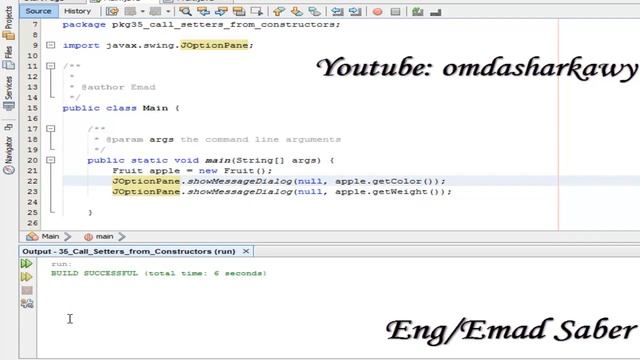Screen dimensions: 640x360
Task: Go to Find Previous Occurrence
Action: (x=203, y=11)
